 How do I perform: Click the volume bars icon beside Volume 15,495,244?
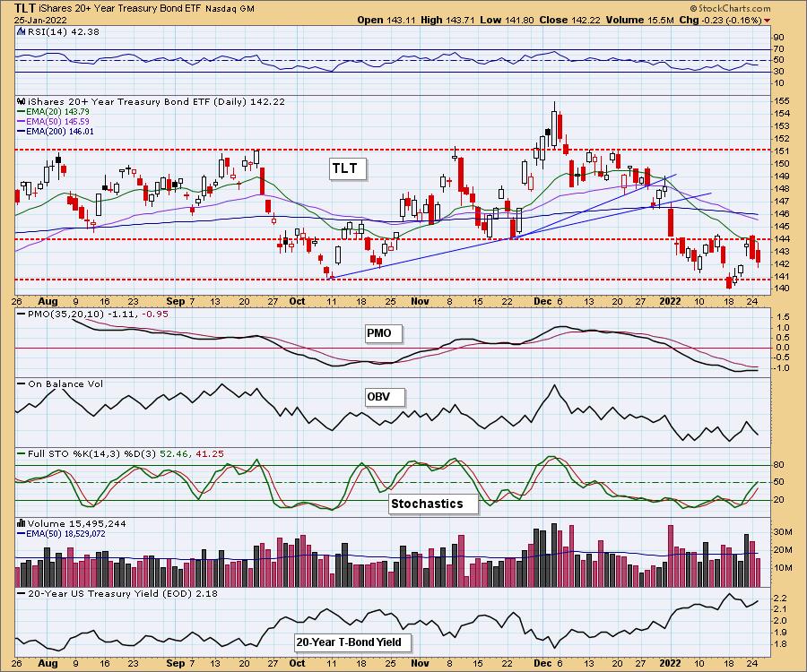21,523
